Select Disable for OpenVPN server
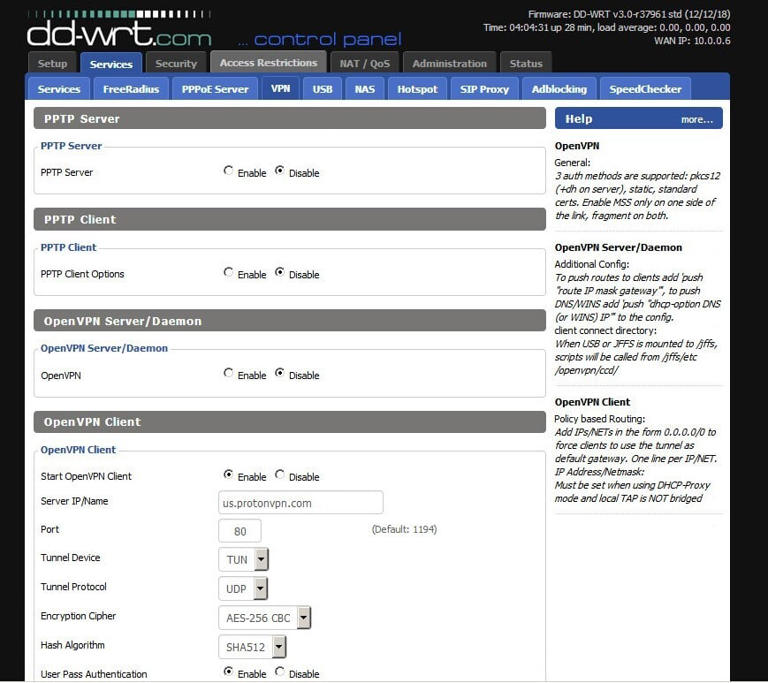The width and height of the screenshot is (768, 683). coord(280,373)
